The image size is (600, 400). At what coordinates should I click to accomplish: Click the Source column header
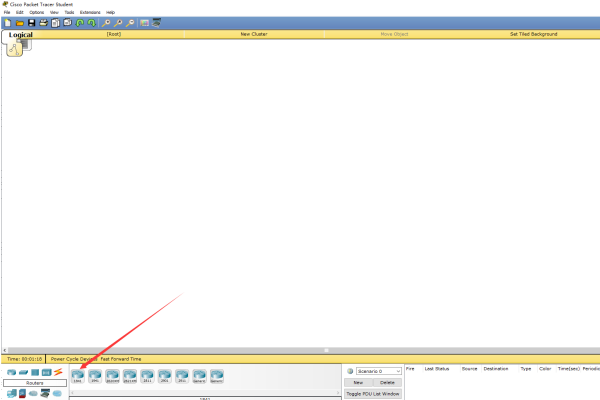coord(470,369)
